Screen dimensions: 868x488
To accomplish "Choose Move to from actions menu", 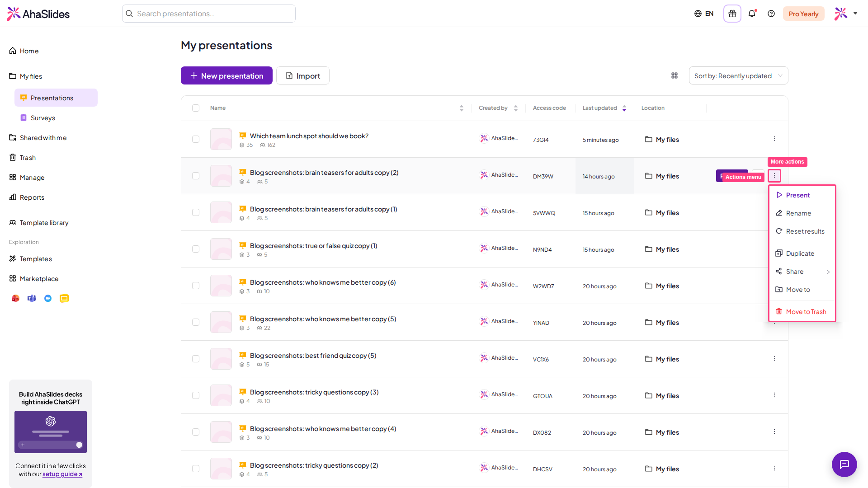I will click(802, 290).
